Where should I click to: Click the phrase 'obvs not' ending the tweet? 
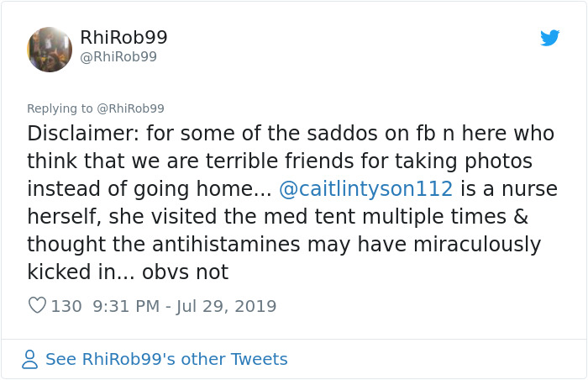(x=186, y=272)
